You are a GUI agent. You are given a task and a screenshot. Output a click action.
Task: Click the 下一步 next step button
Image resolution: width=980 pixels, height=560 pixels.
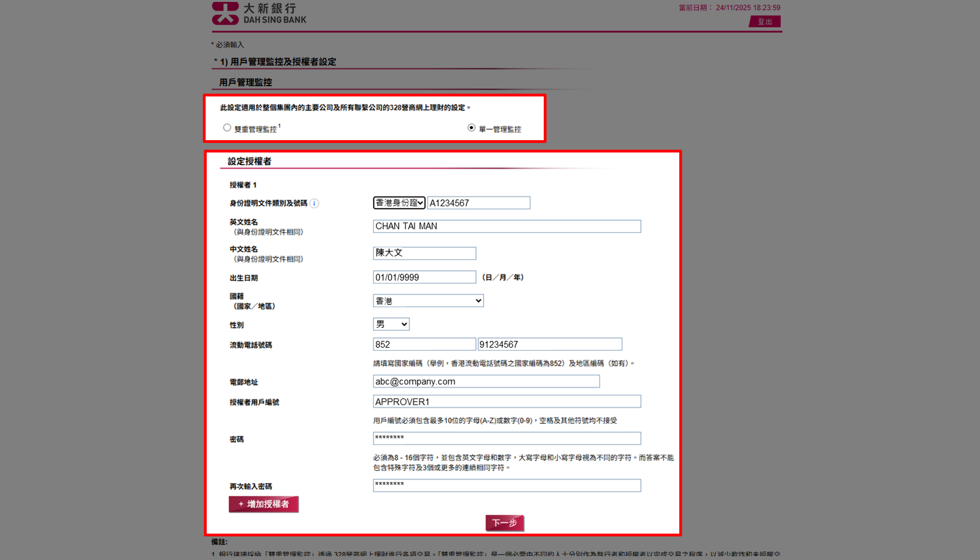pos(505,523)
